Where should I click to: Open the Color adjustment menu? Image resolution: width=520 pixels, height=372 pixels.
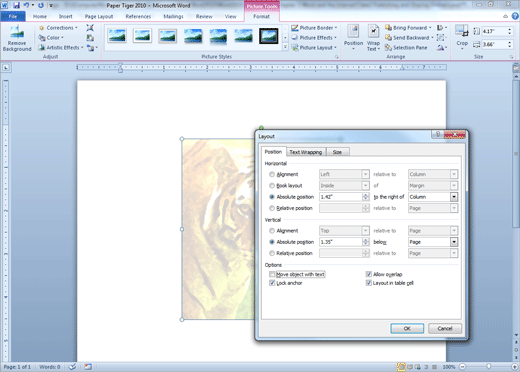pyautogui.click(x=51, y=38)
